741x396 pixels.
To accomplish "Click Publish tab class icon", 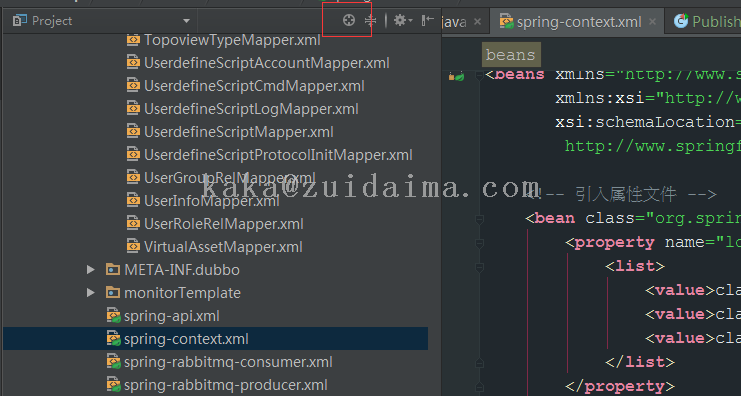I will [681, 21].
